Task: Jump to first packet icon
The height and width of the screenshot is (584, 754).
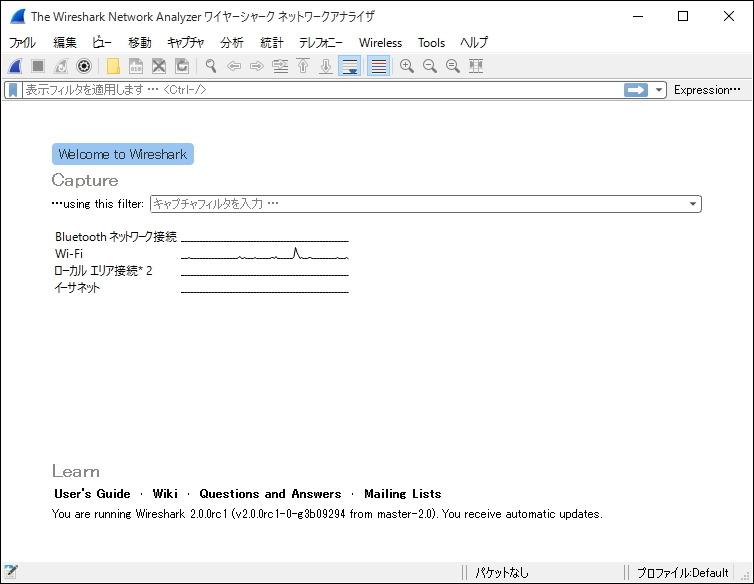Action: (303, 66)
